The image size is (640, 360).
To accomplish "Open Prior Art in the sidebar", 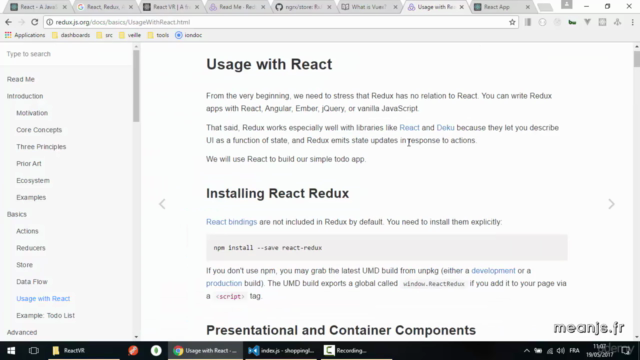I will click(29, 163).
